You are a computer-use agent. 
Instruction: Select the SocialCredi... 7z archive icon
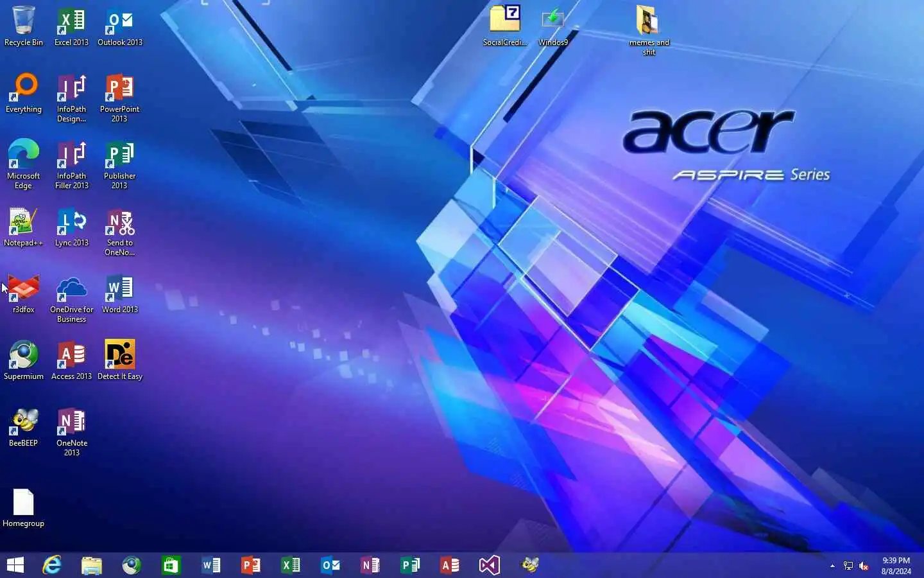[x=505, y=26]
